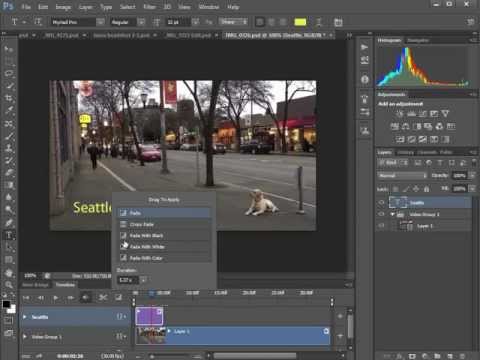Expand the Seattle track in timeline

(x=25, y=317)
